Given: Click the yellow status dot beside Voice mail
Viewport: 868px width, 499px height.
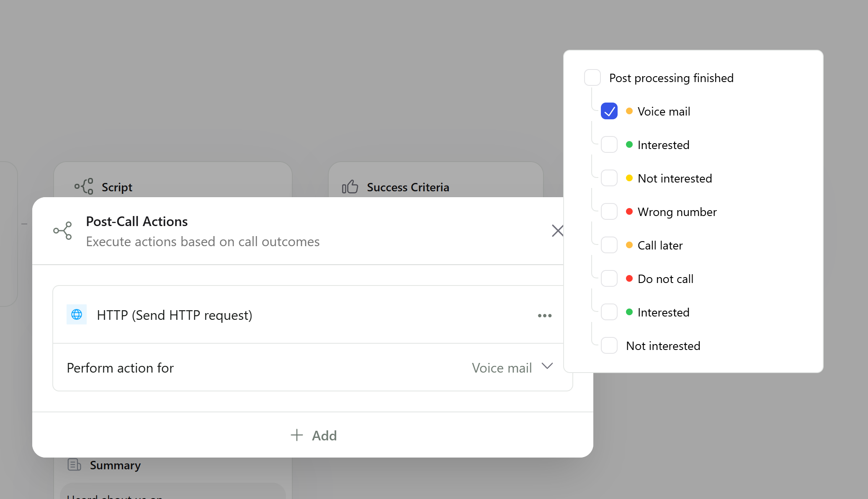Looking at the screenshot, I should (630, 111).
